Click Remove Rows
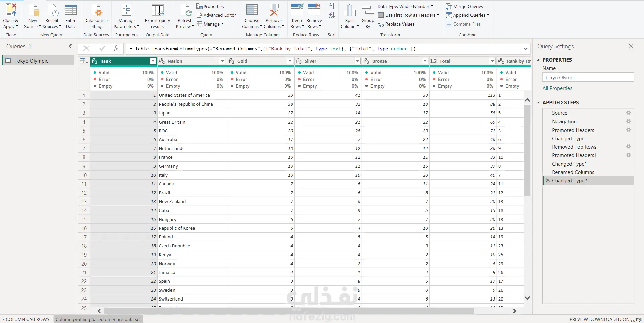 (314, 16)
